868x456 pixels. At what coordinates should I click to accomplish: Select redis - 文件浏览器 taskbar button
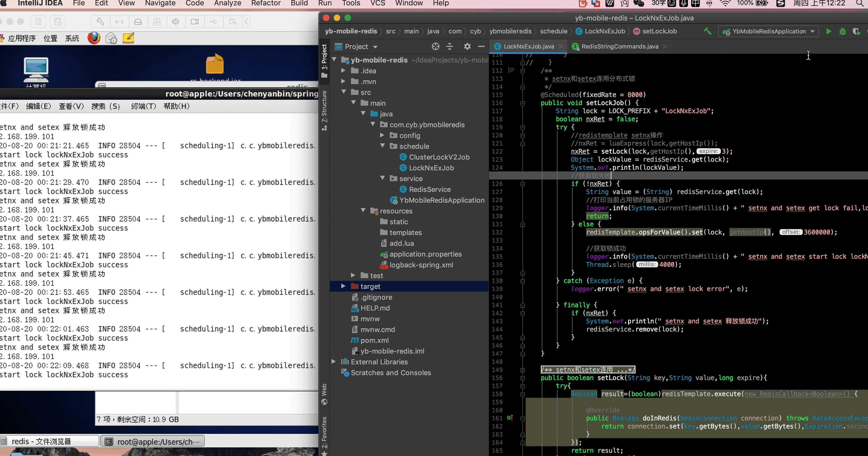coord(49,441)
